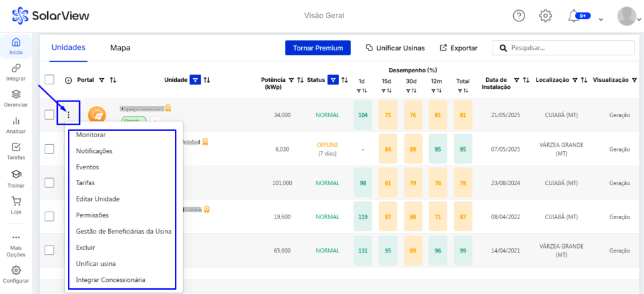644x294 pixels.
Task: Click the Exportar button
Action: tap(458, 48)
